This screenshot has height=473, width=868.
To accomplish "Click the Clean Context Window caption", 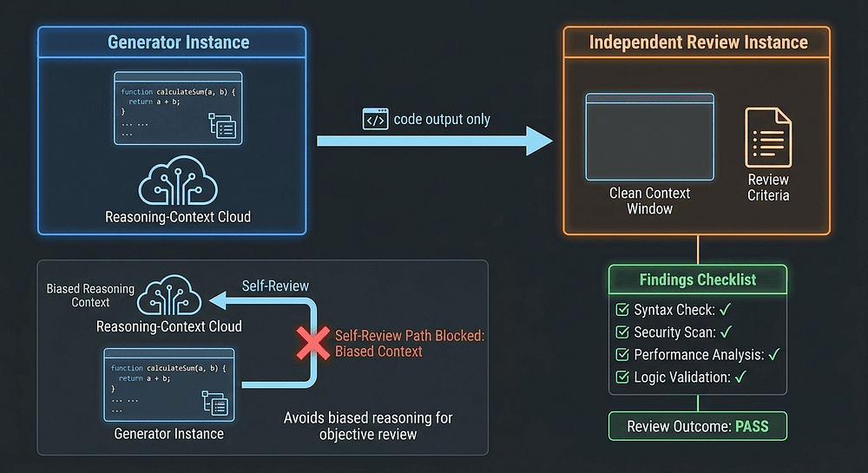I will [x=650, y=200].
